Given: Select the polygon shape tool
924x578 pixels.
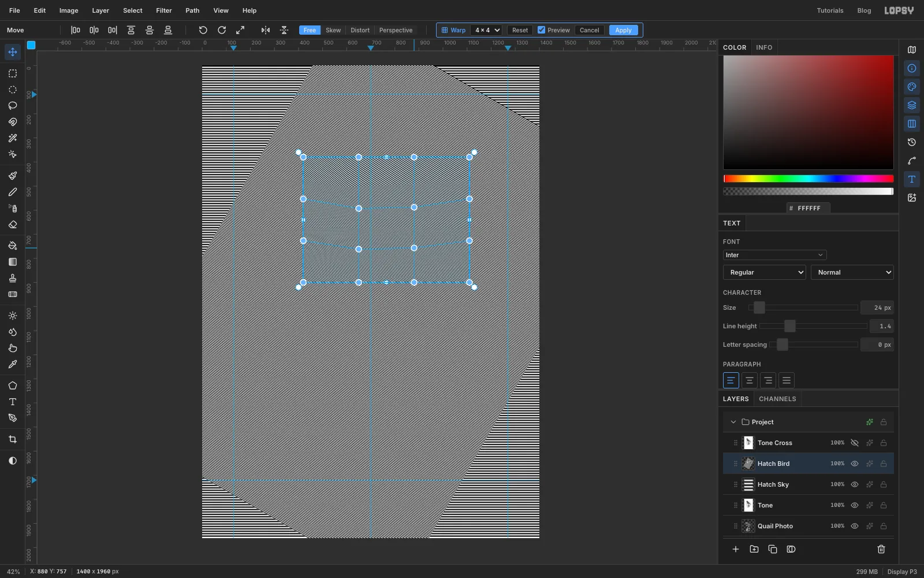Looking at the screenshot, I should pos(13,386).
